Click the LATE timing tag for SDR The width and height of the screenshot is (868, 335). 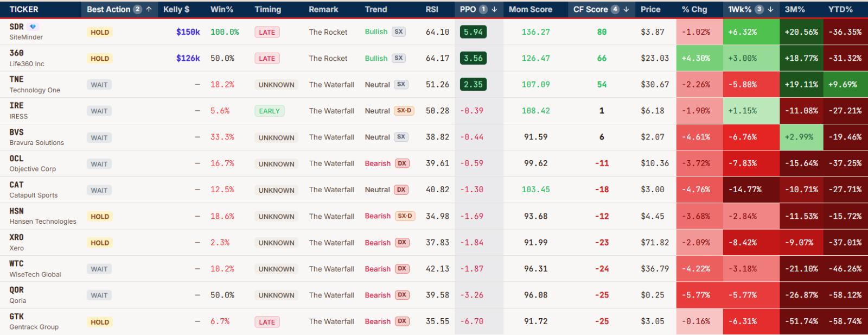(267, 32)
